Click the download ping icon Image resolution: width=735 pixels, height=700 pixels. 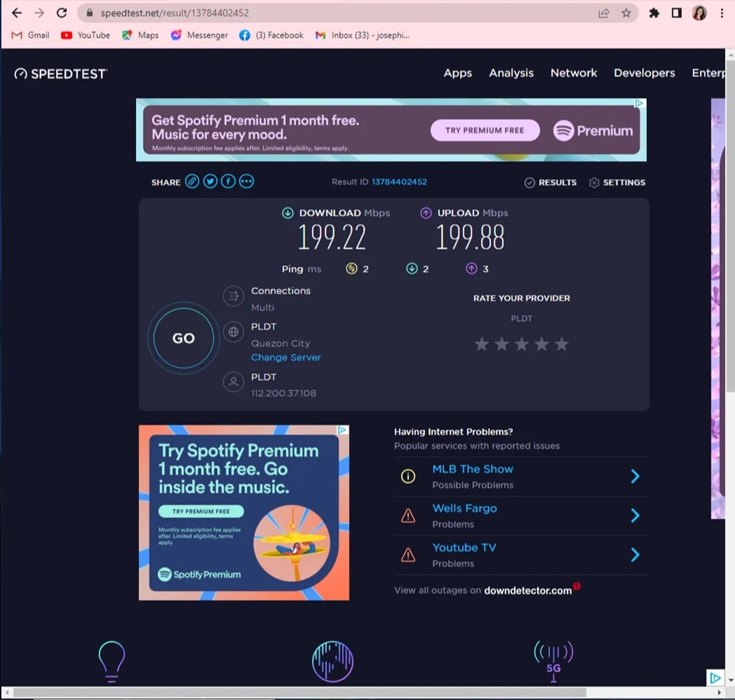pos(411,268)
